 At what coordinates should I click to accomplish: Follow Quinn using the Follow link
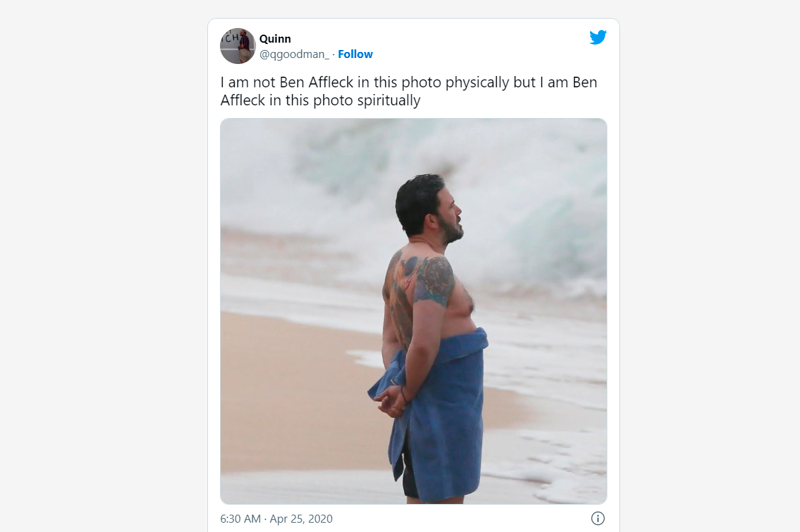[355, 54]
